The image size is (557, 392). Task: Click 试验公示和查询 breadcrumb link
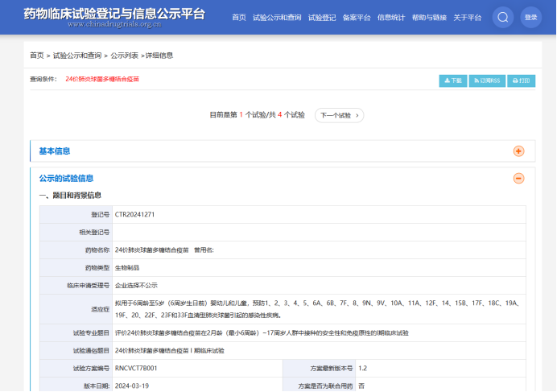(77, 56)
